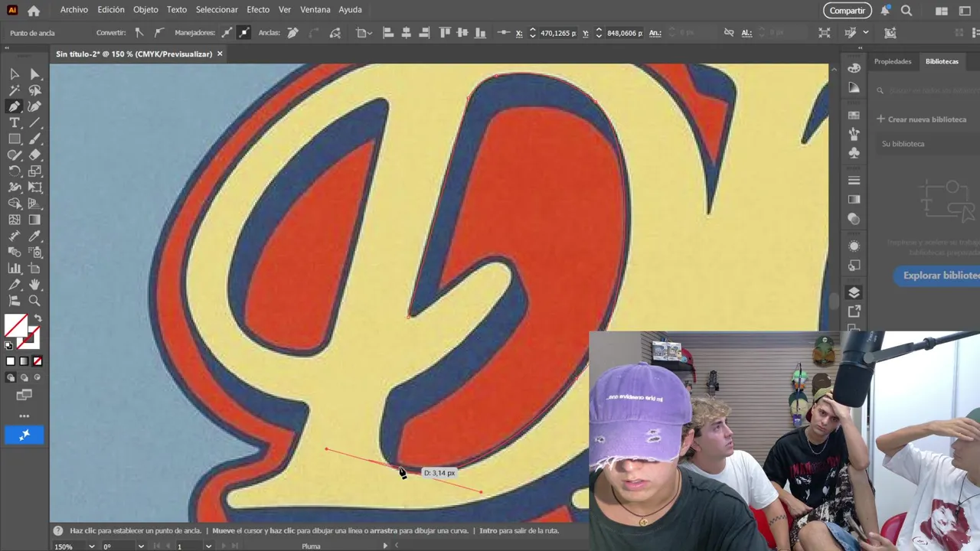Select the Pen tool in toolbox
The width and height of the screenshot is (980, 551).
coord(15,106)
